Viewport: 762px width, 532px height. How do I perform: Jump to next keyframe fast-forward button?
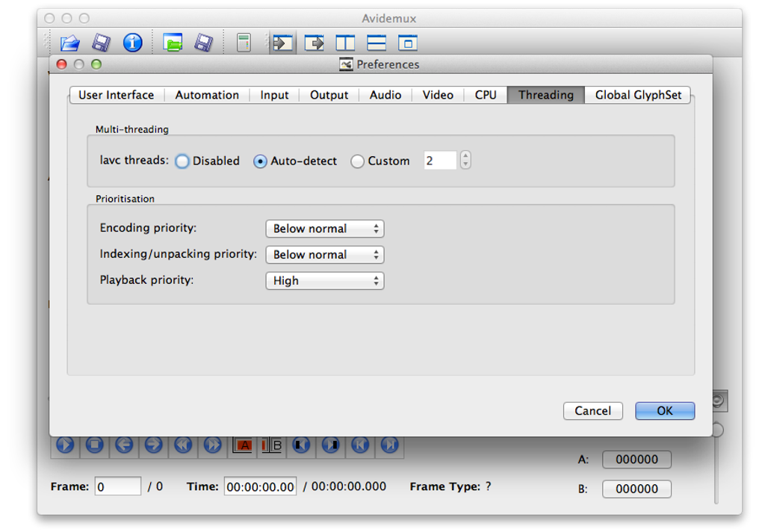point(212,445)
